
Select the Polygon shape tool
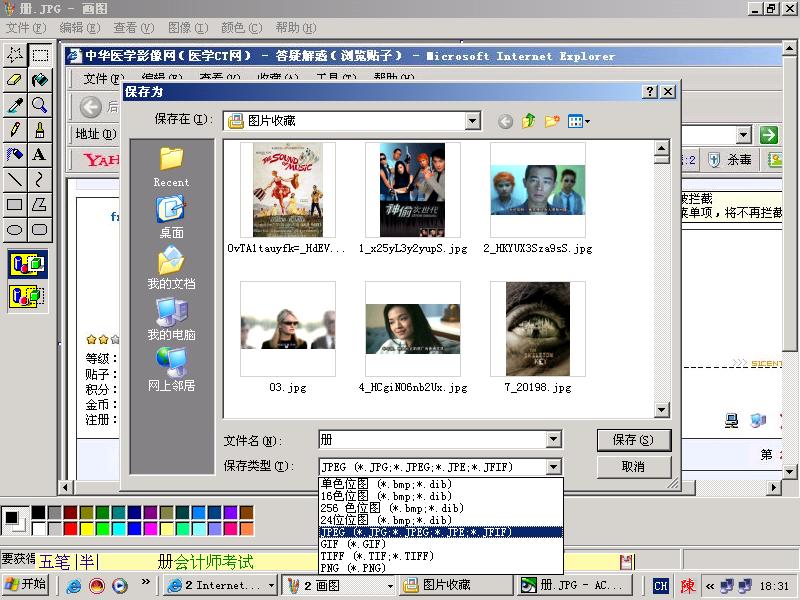point(40,205)
